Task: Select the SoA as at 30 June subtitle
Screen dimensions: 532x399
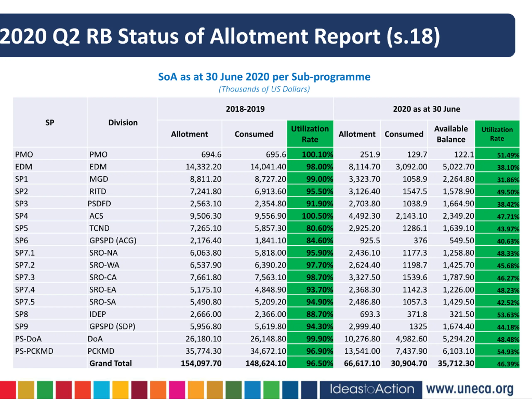Action: coord(264,77)
